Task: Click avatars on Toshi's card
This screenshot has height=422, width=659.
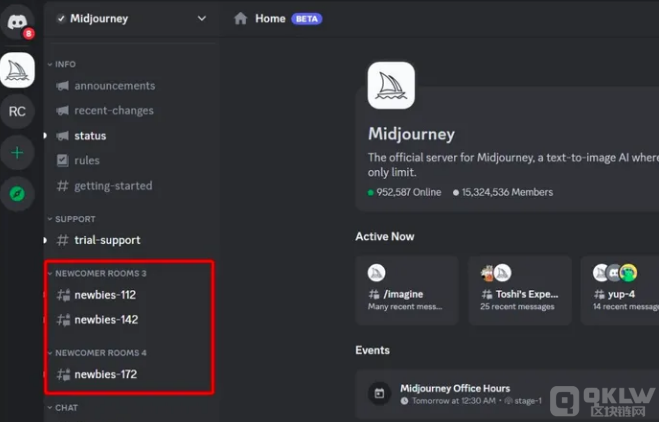Action: (x=496, y=273)
